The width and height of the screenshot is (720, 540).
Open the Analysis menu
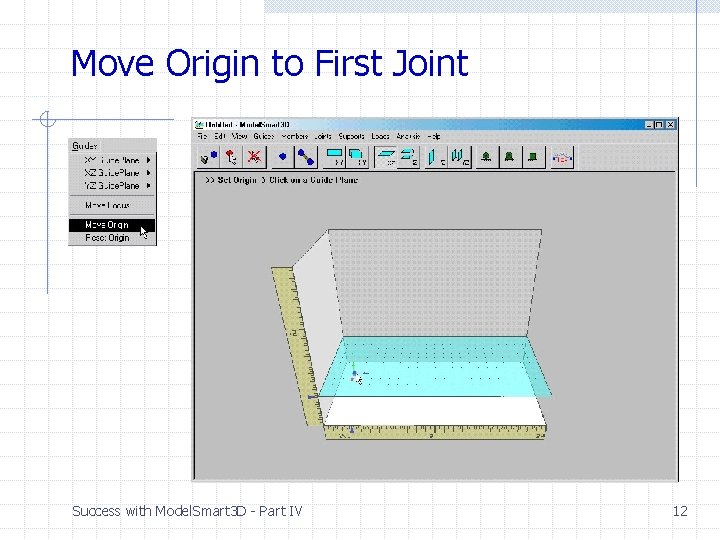(409, 136)
